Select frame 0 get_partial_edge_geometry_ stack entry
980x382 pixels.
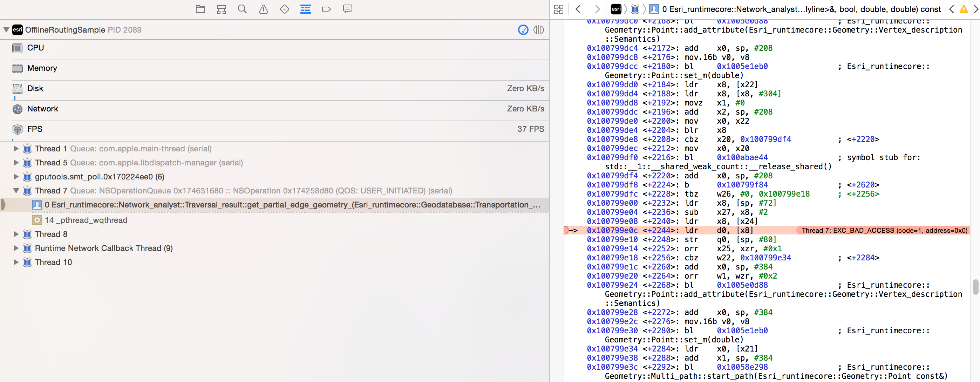[275, 205]
